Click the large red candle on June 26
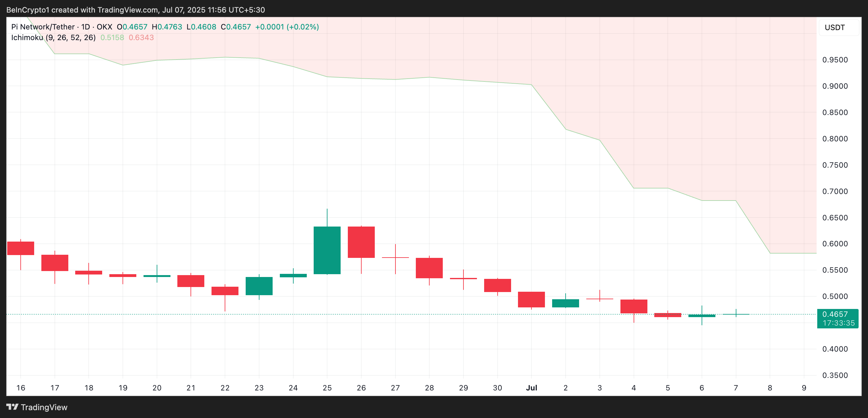Viewport: 868px width, 418px height. [361, 242]
